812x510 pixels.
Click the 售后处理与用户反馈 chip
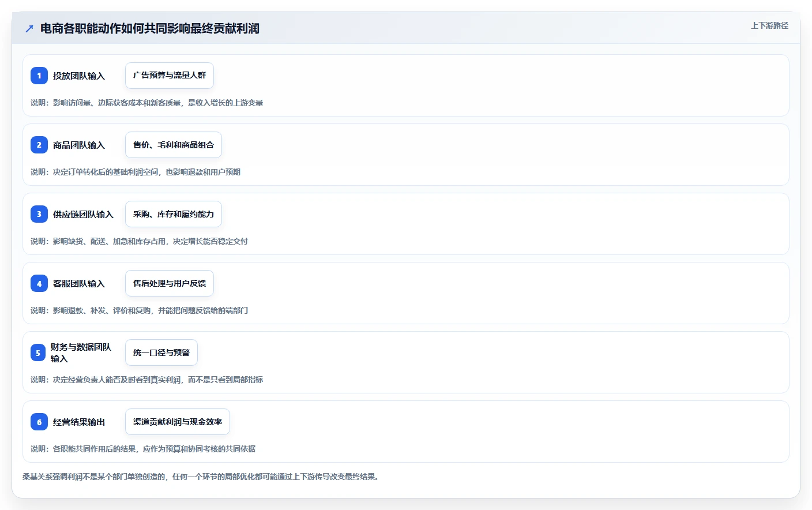pyautogui.click(x=170, y=283)
